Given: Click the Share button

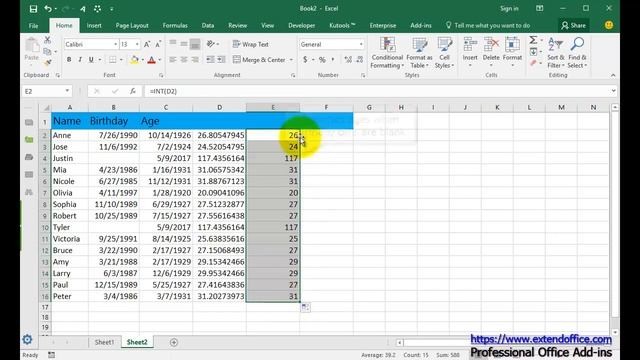Looking at the screenshot, I should tap(573, 25).
